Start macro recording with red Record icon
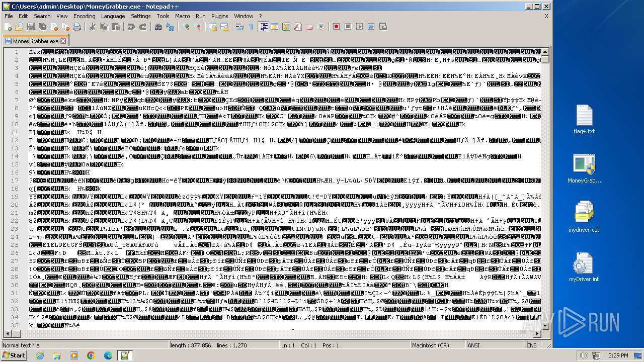 click(x=336, y=27)
